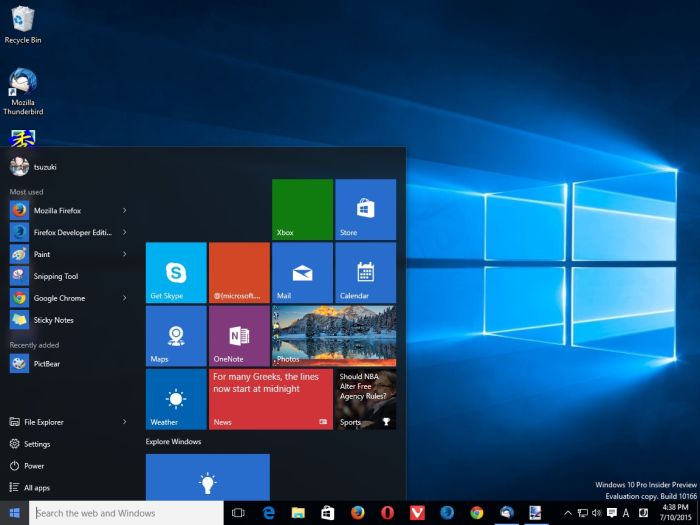Open Settings from Start menu
This screenshot has width=700, height=525.
pos(37,444)
